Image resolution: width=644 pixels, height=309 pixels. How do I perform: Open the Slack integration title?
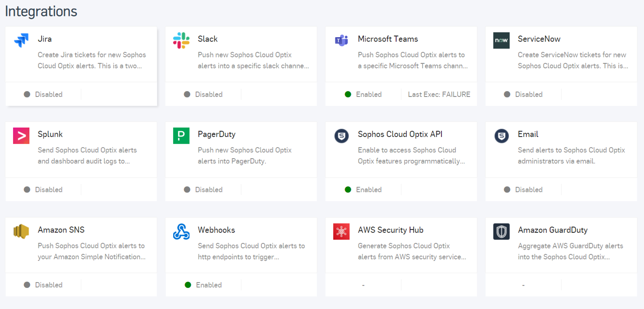(207, 39)
